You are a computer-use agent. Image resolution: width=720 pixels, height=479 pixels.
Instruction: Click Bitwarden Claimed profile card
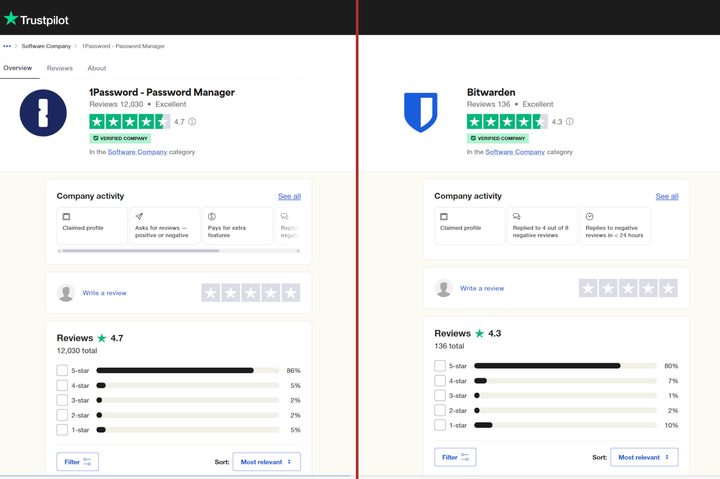click(470, 225)
